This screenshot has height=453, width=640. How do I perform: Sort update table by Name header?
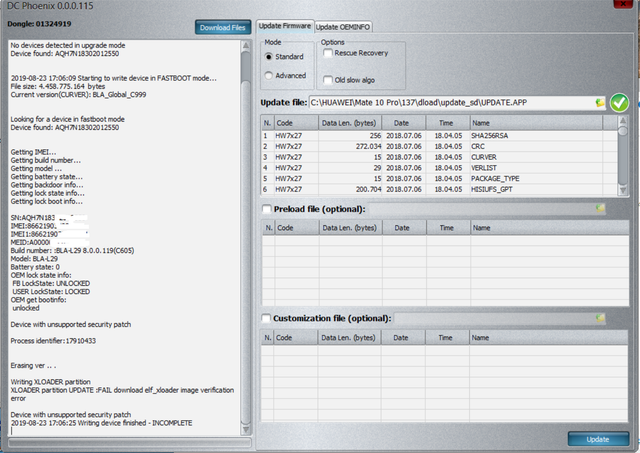[536, 123]
